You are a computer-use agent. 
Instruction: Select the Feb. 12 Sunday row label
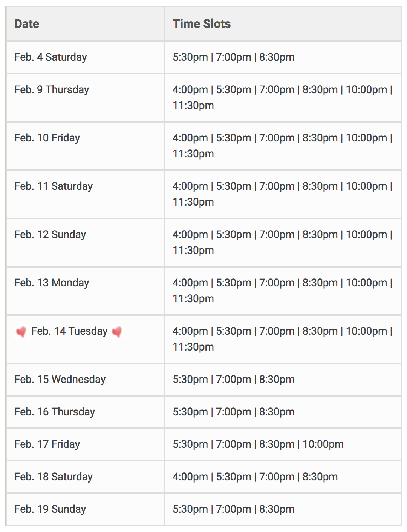[50, 235]
